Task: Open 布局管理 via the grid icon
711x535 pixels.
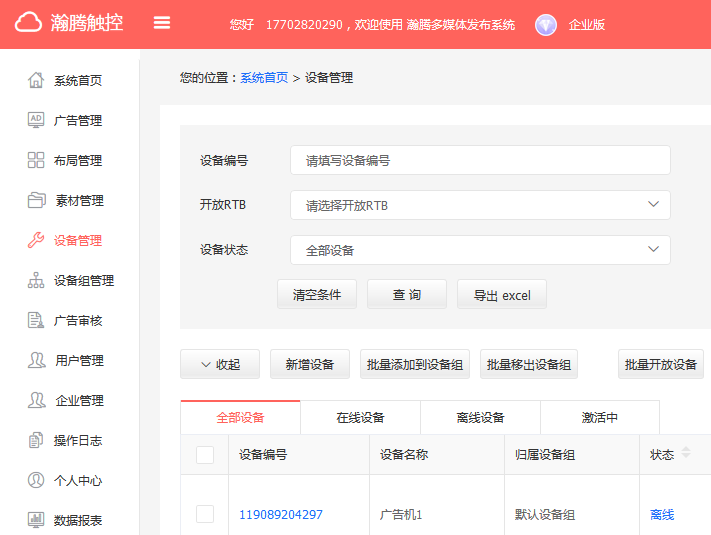Action: pyautogui.click(x=36, y=160)
